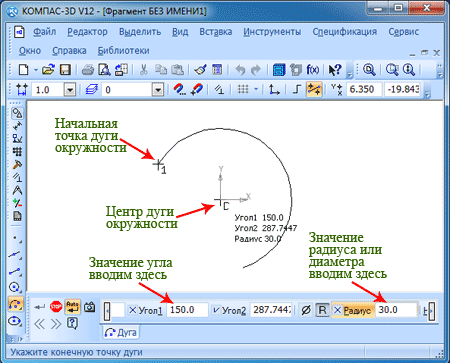Open the layers state icon
450x363 pixels.
coord(92,89)
